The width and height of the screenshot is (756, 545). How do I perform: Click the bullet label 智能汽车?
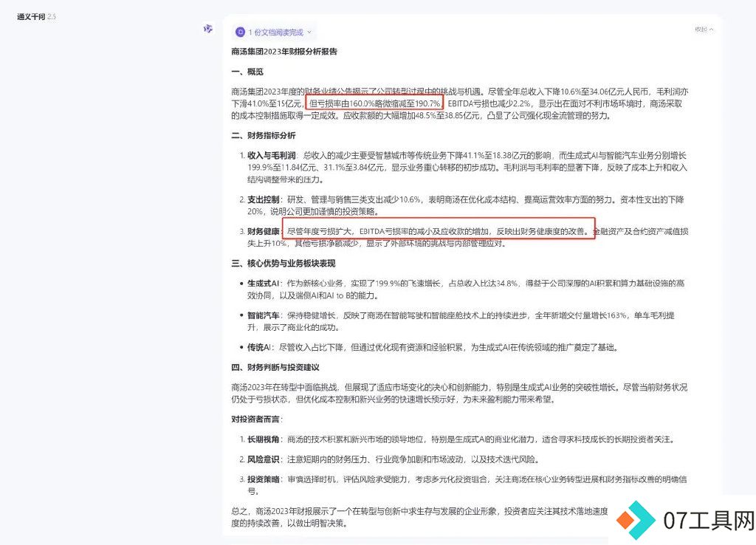264,315
